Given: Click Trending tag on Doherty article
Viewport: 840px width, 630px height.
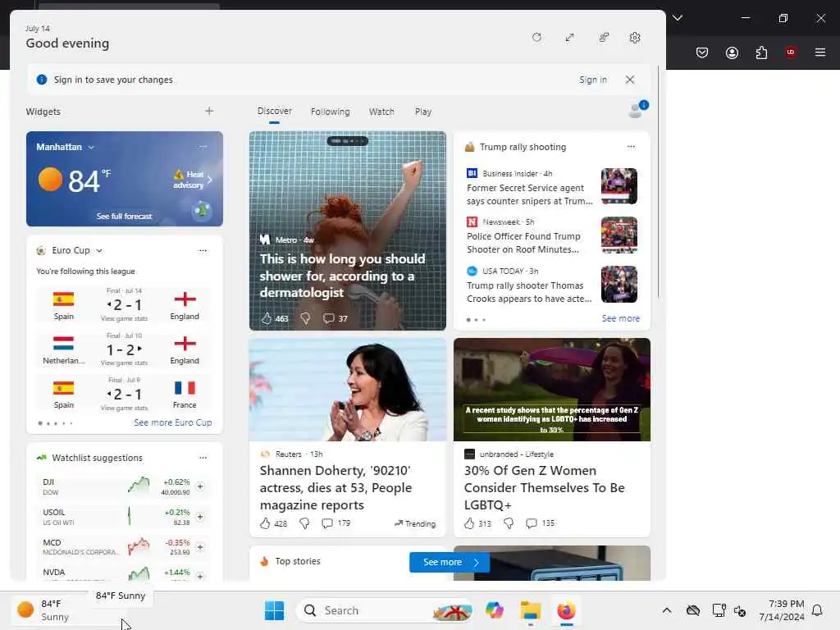Looking at the screenshot, I should [x=415, y=523].
